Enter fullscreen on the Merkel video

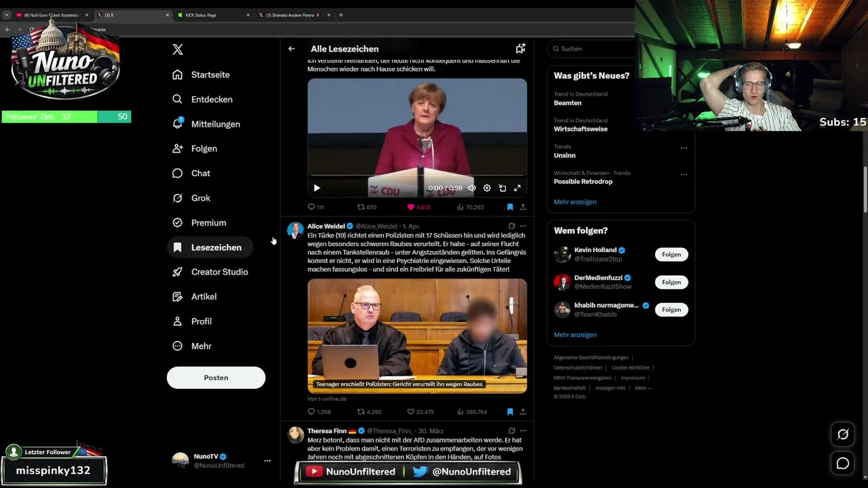click(x=517, y=188)
